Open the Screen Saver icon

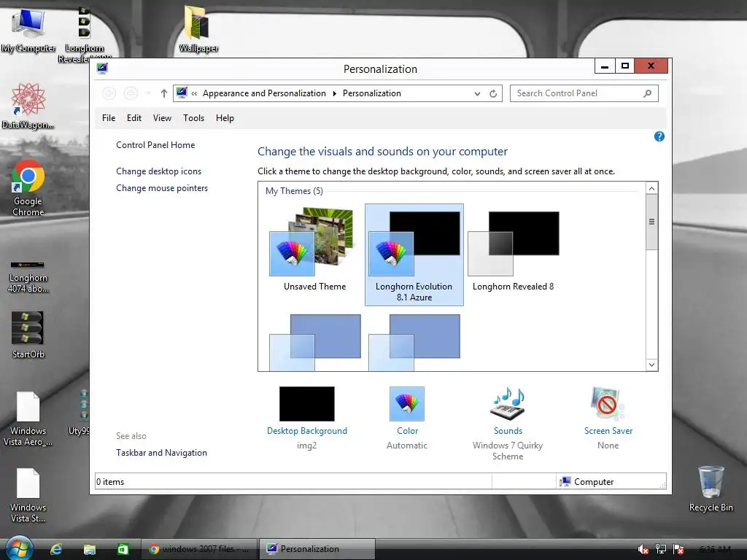coord(608,404)
